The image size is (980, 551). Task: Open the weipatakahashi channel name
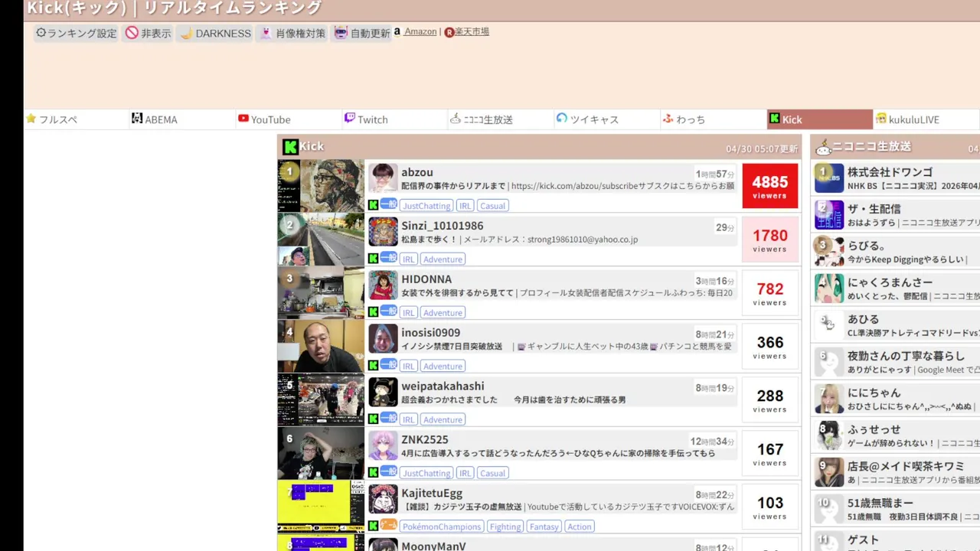pyautogui.click(x=443, y=386)
